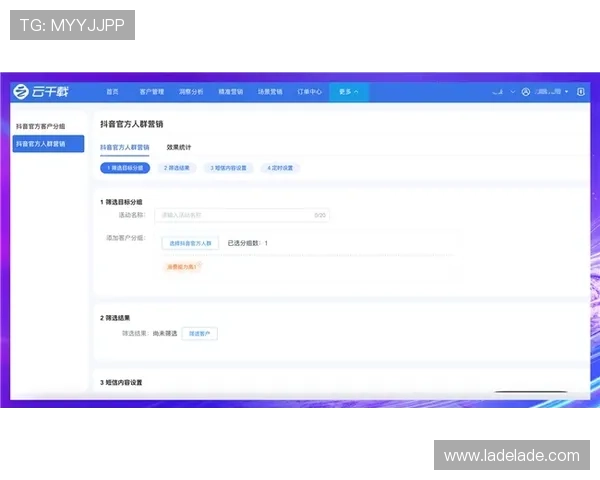Click the 尚未筛选 status text
Image resolution: width=600 pixels, height=480 pixels.
(165, 333)
